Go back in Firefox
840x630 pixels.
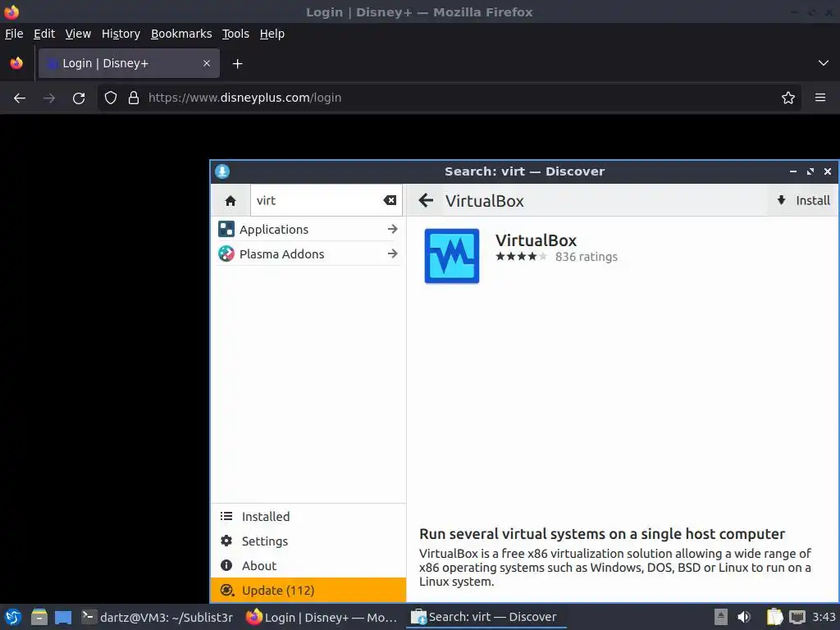click(20, 98)
